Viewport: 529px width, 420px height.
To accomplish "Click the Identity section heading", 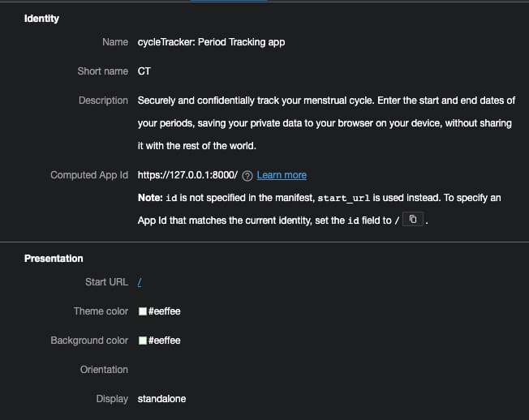I will 41,19.
